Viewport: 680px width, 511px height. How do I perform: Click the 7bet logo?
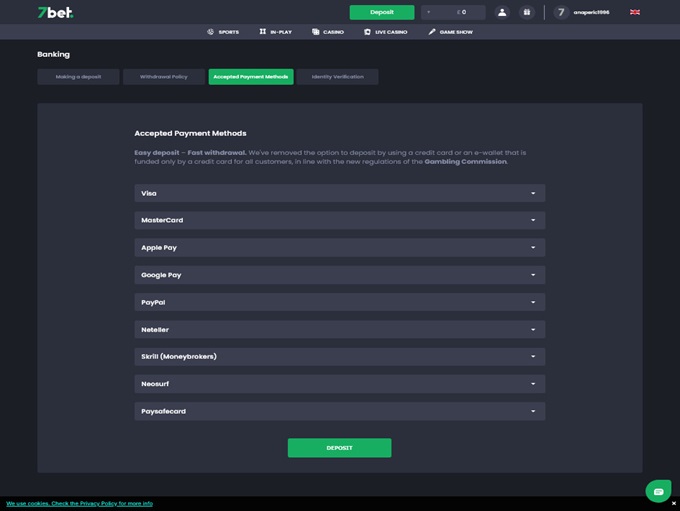point(55,12)
